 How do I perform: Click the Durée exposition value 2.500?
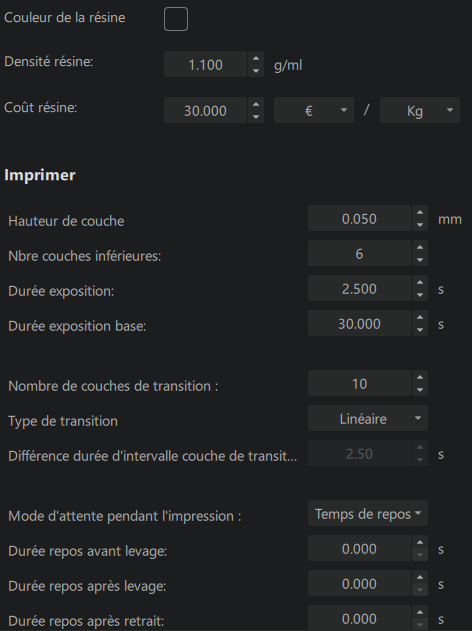pyautogui.click(x=359, y=289)
